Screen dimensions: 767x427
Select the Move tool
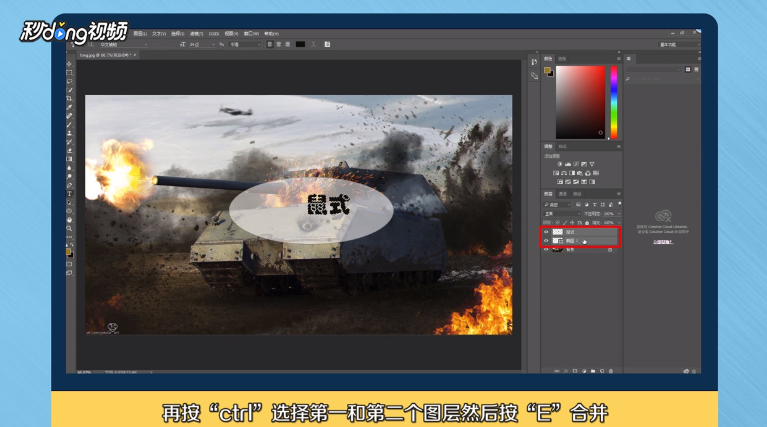[x=69, y=64]
